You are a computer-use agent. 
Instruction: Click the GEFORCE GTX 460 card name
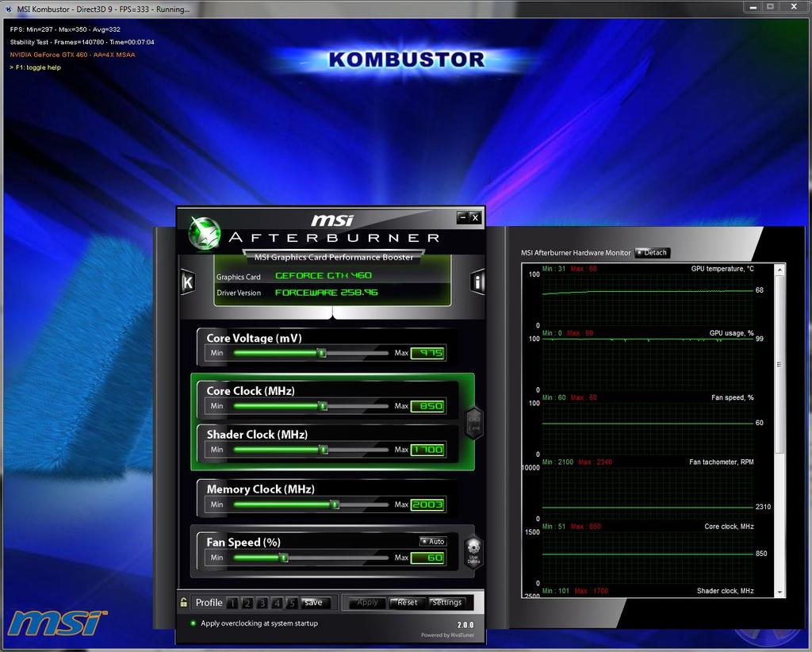point(324,275)
